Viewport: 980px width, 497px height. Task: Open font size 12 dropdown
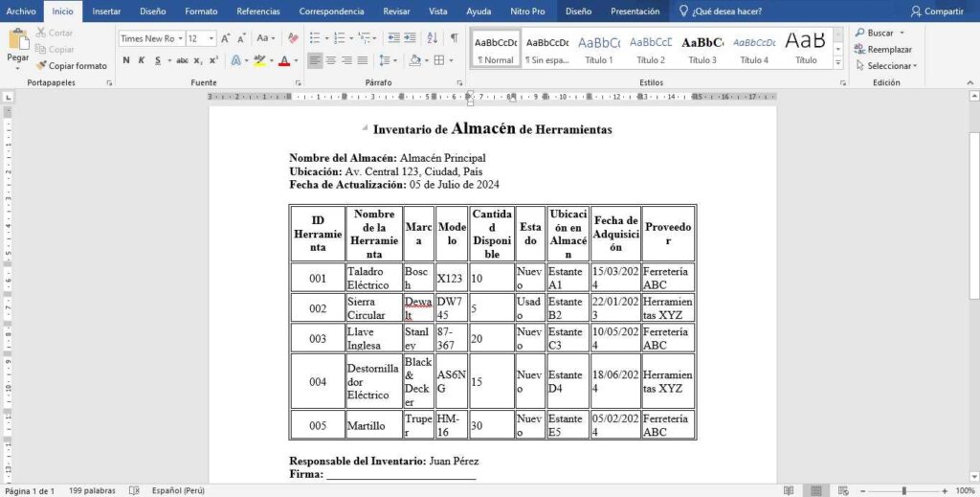[212, 38]
